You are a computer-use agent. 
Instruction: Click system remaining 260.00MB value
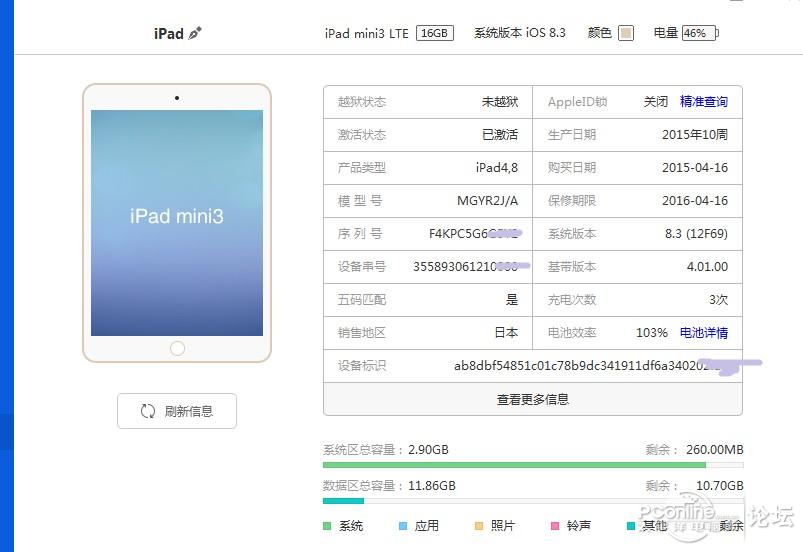714,450
